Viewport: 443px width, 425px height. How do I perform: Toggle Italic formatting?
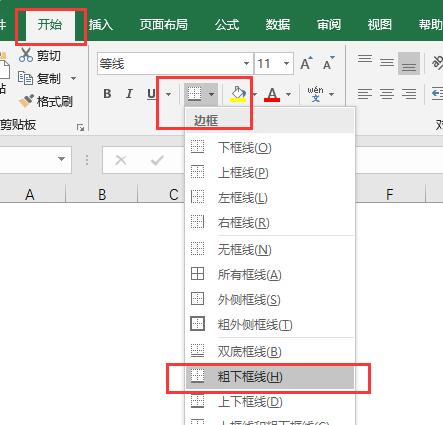coord(129,94)
